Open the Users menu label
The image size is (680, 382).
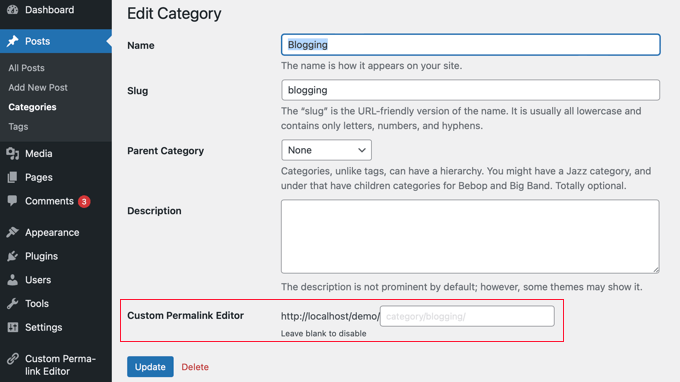[x=38, y=280]
